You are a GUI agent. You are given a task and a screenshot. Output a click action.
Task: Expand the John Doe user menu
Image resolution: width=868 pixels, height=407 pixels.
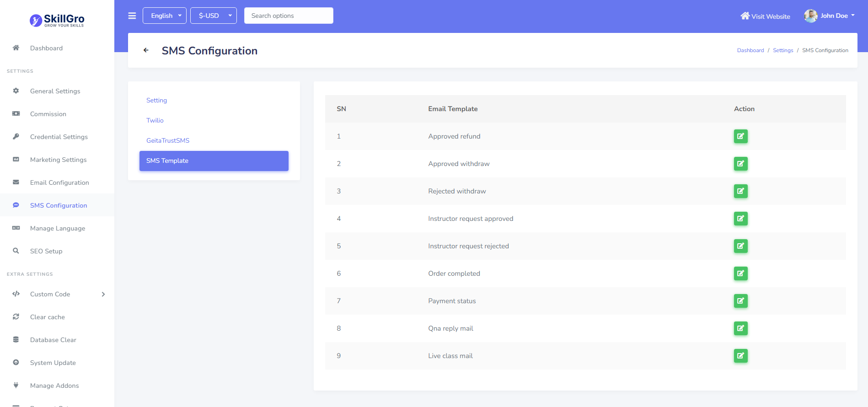(830, 16)
